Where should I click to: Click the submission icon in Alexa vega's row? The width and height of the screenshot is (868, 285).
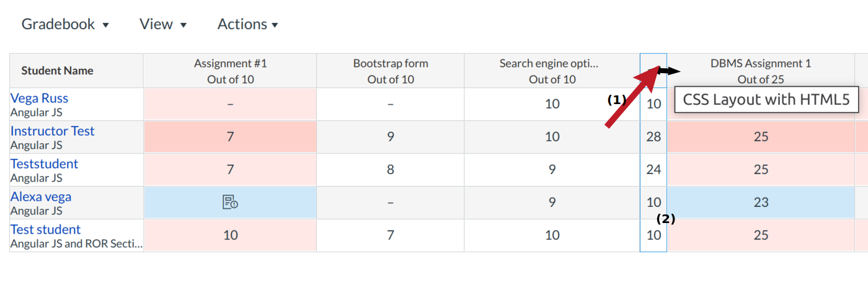coord(230,202)
